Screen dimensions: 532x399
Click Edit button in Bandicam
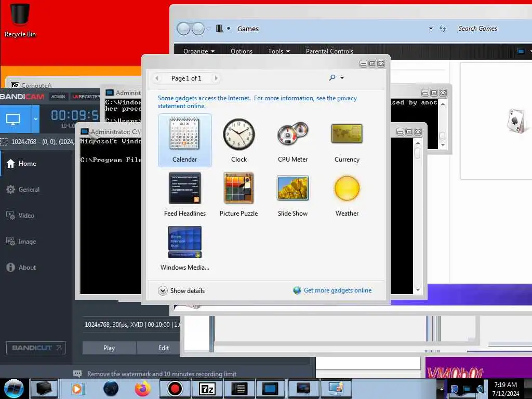point(164,348)
